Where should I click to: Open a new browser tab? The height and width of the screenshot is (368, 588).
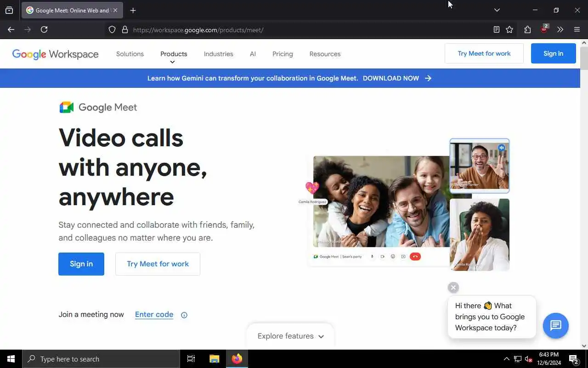[x=133, y=10]
